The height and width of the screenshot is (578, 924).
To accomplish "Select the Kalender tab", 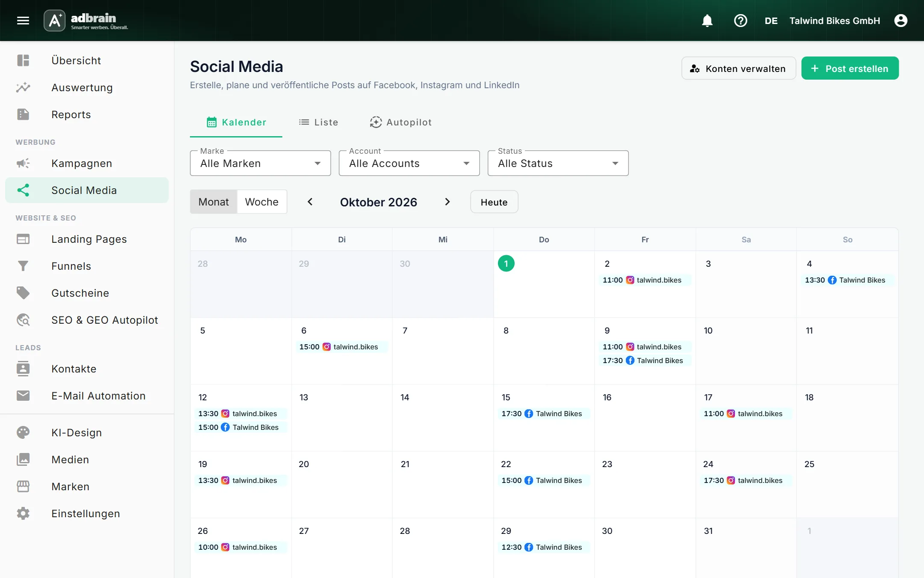I will point(236,122).
